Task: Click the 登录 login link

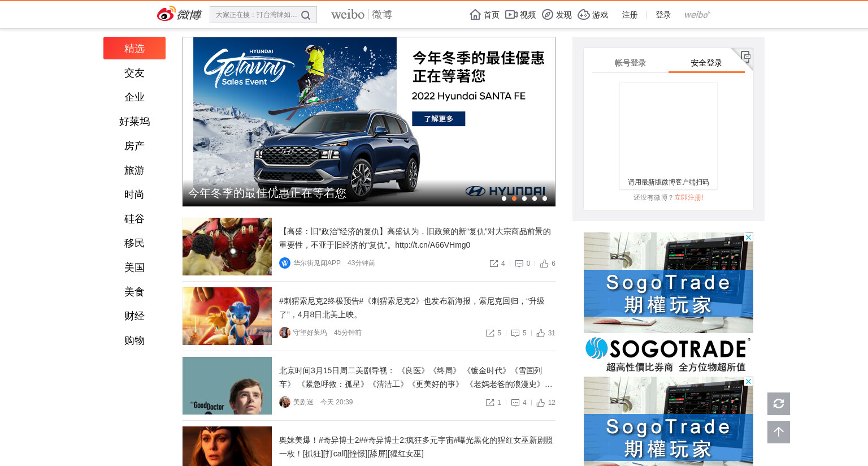Action: click(663, 15)
